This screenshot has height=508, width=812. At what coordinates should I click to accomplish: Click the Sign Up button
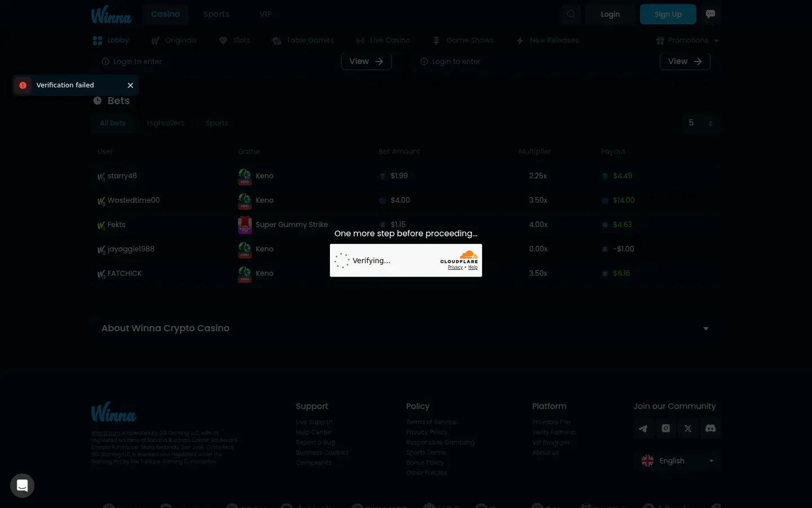tap(668, 14)
